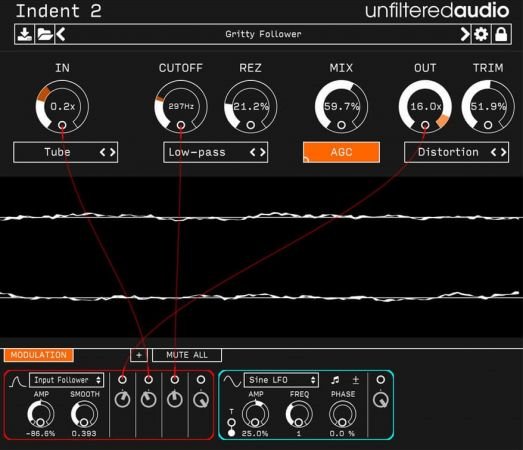This screenshot has width=523, height=450.
Task: Click the TRIM knob showing 51.9%
Action: click(x=488, y=106)
